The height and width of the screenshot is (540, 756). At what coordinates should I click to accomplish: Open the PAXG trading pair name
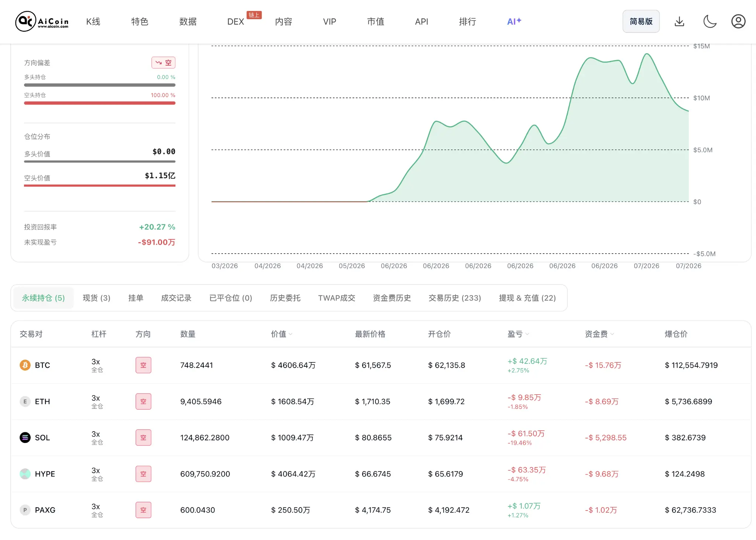[x=45, y=510]
